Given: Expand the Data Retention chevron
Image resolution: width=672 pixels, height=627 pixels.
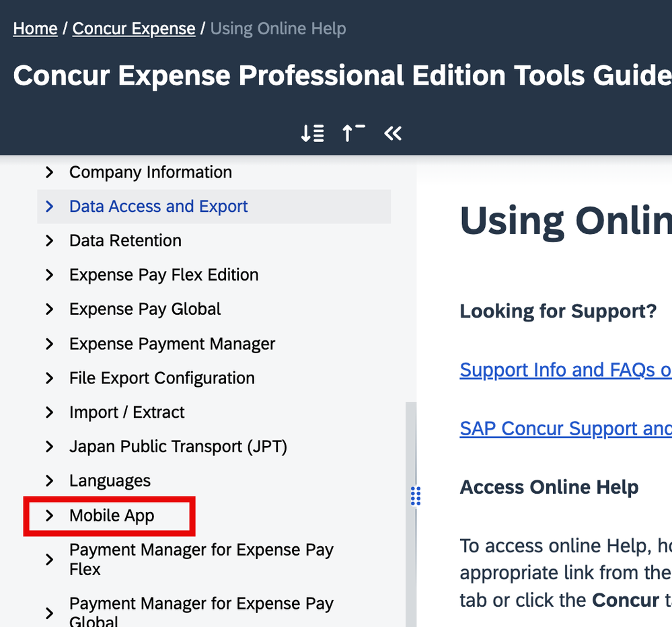Looking at the screenshot, I should click(50, 241).
